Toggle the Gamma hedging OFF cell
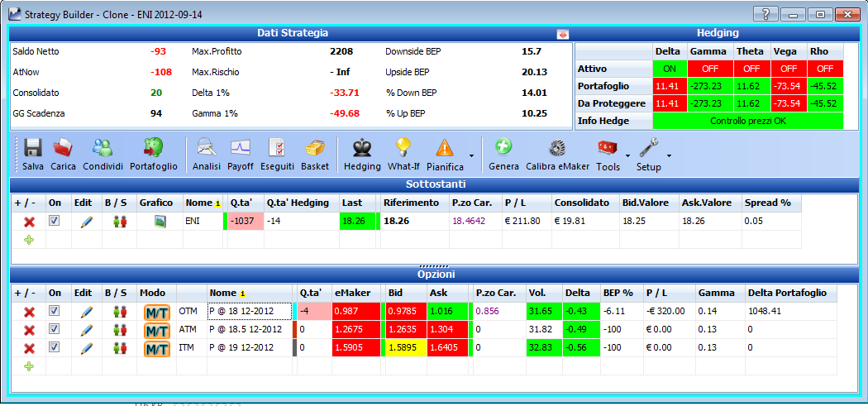This screenshot has width=868, height=406. point(711,69)
